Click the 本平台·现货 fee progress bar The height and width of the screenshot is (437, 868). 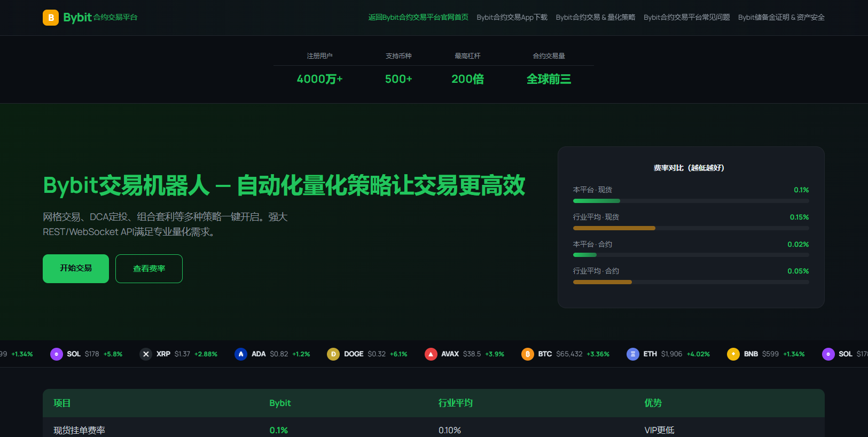coord(691,201)
